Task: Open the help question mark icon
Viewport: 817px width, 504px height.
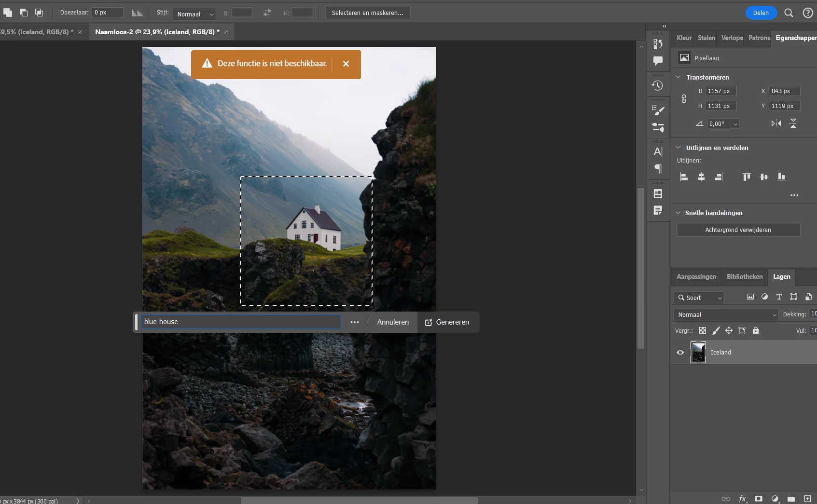Action: pos(808,13)
